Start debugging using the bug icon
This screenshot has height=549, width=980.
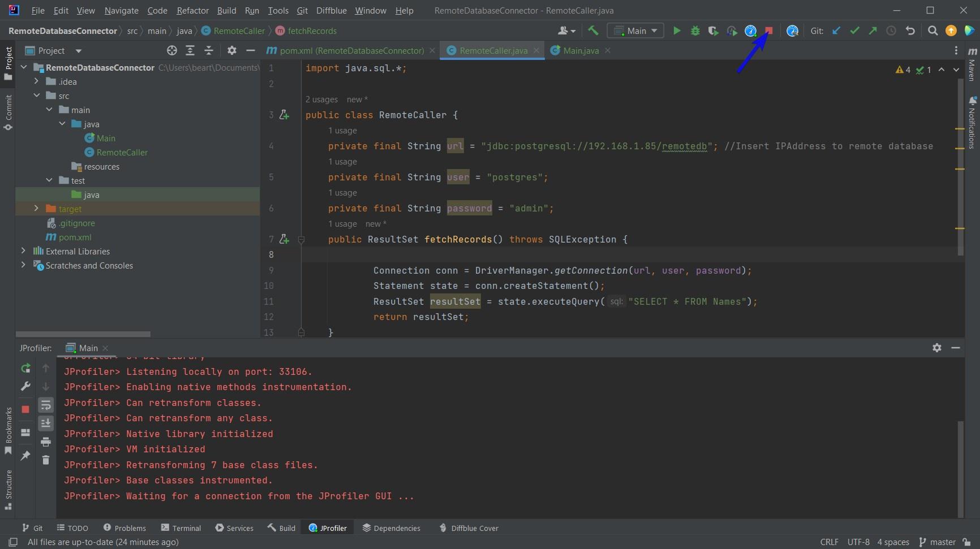click(x=695, y=31)
